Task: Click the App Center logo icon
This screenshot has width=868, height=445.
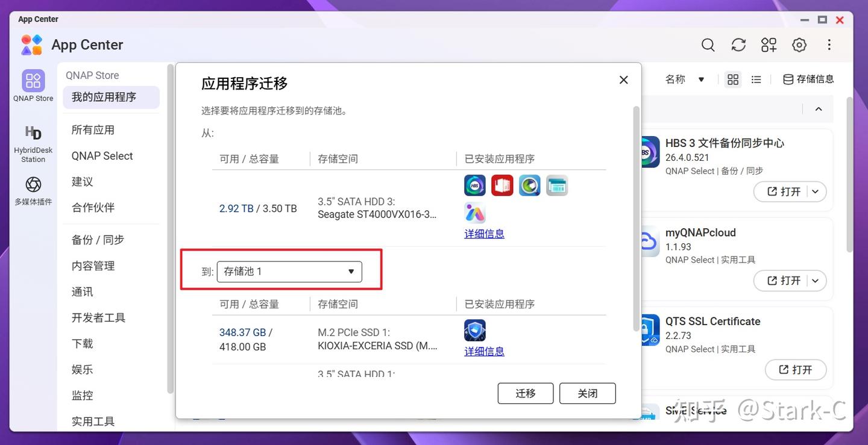Action: 31,45
